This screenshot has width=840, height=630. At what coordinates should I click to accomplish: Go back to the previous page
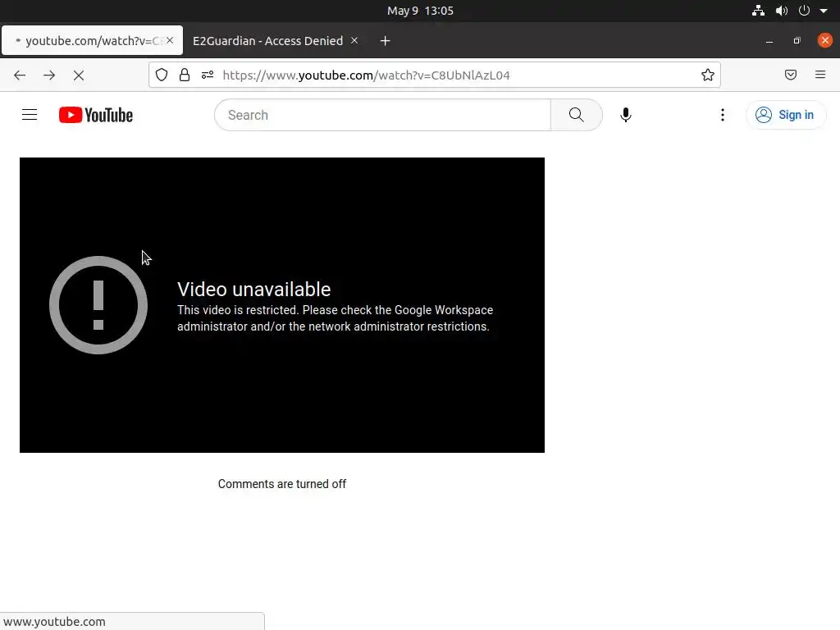click(20, 75)
